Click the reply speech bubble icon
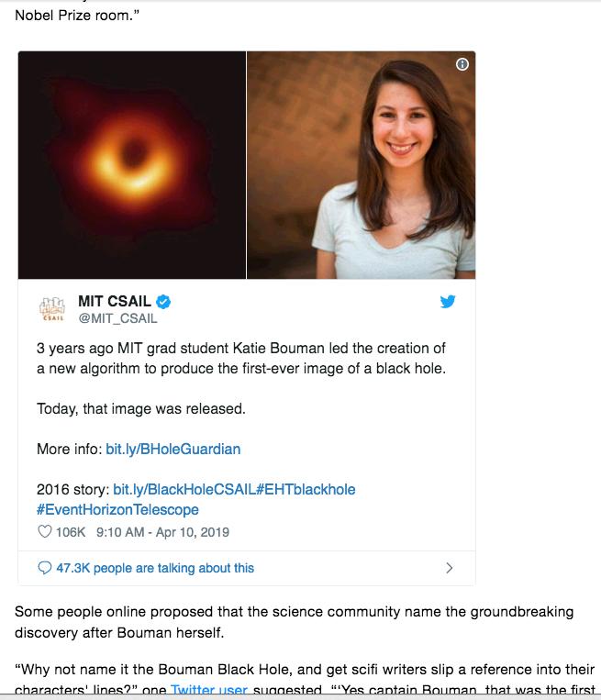Screen dimensions: 601x700 click(x=45, y=568)
